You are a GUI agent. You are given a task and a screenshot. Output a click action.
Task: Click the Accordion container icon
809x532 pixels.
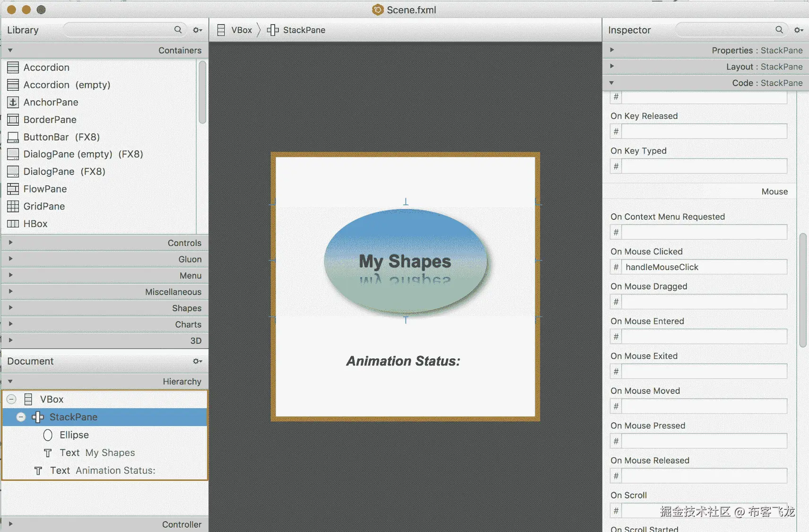point(13,68)
